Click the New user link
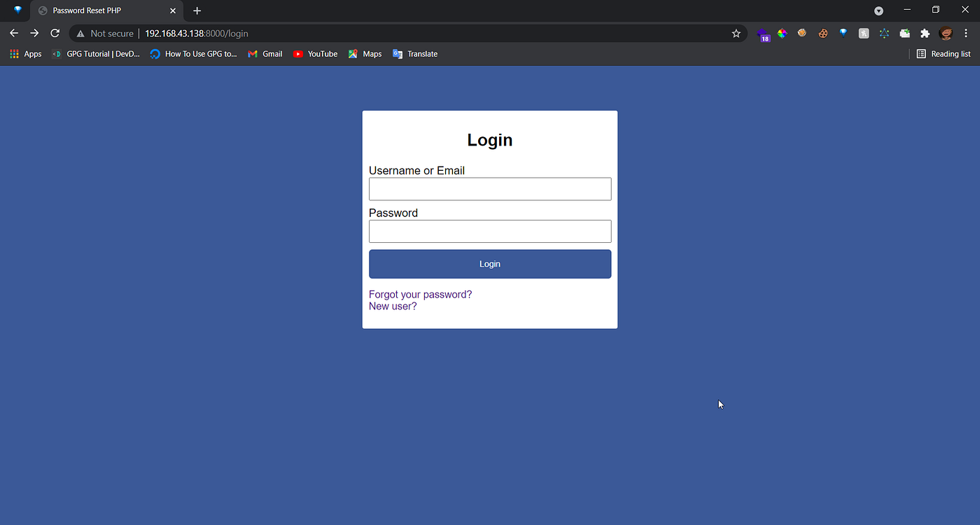This screenshot has width=980, height=525. pyautogui.click(x=392, y=306)
